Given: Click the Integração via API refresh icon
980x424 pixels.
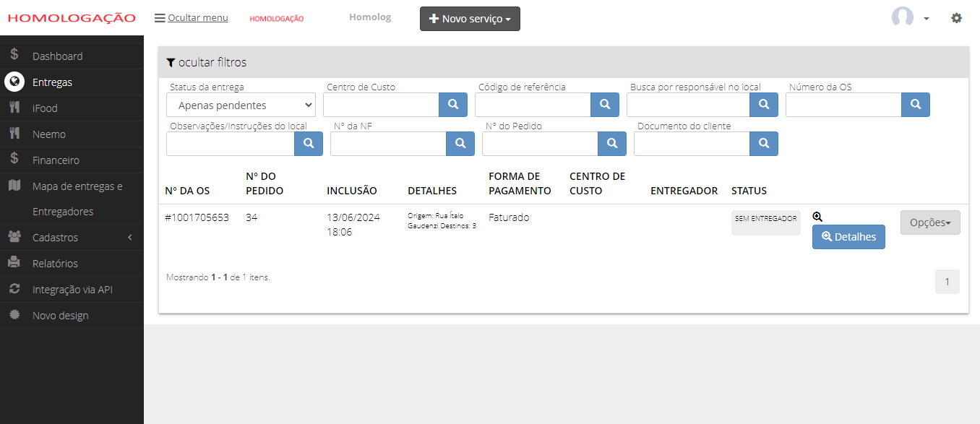Looking at the screenshot, I should [x=14, y=289].
